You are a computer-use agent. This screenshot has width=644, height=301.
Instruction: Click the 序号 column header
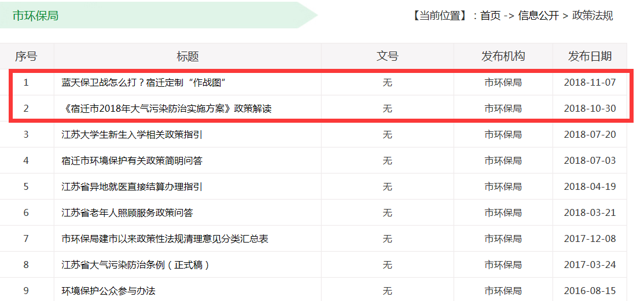tap(26, 56)
